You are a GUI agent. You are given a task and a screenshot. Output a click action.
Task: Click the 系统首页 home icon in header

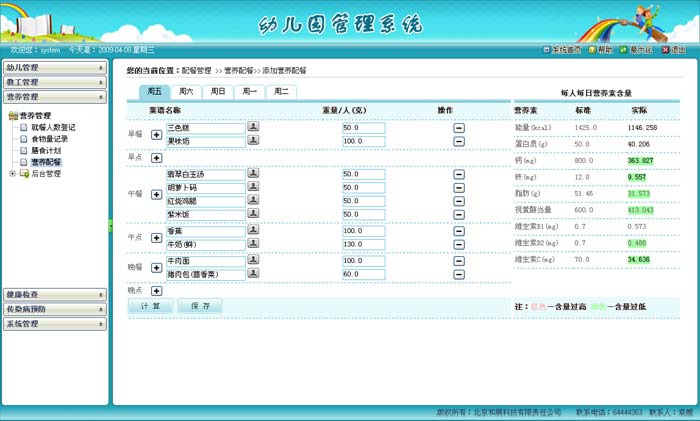562,49
